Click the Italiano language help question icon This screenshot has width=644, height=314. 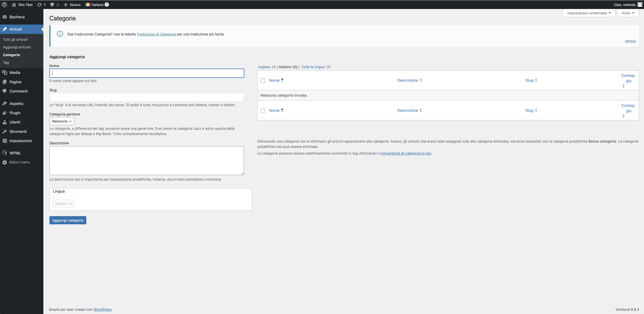107,4
